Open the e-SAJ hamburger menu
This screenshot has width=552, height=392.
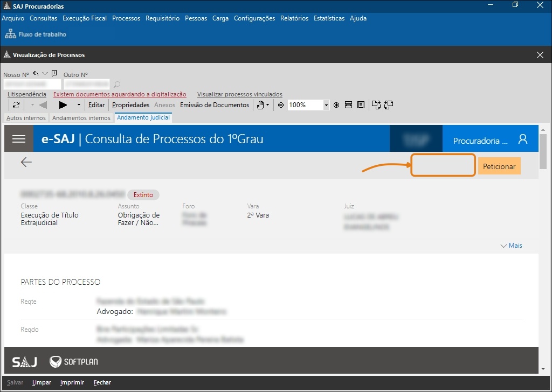(x=19, y=139)
